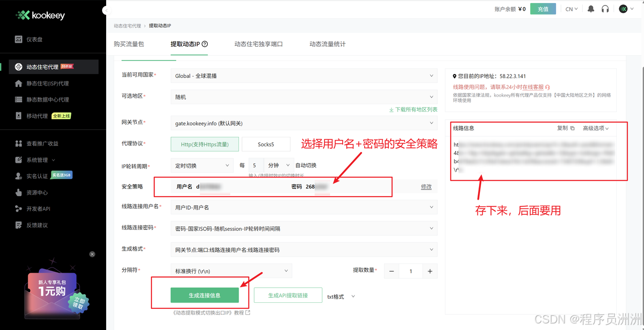Open 查看推广收益 in the sidebar

(x=42, y=143)
